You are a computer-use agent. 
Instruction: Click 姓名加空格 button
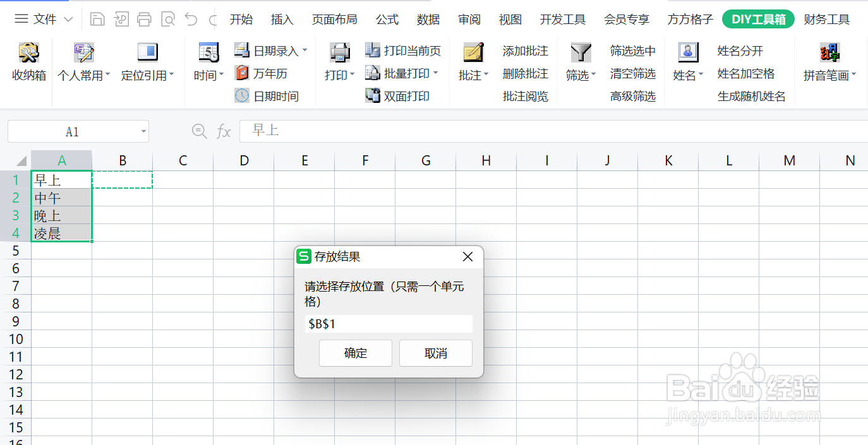746,73
